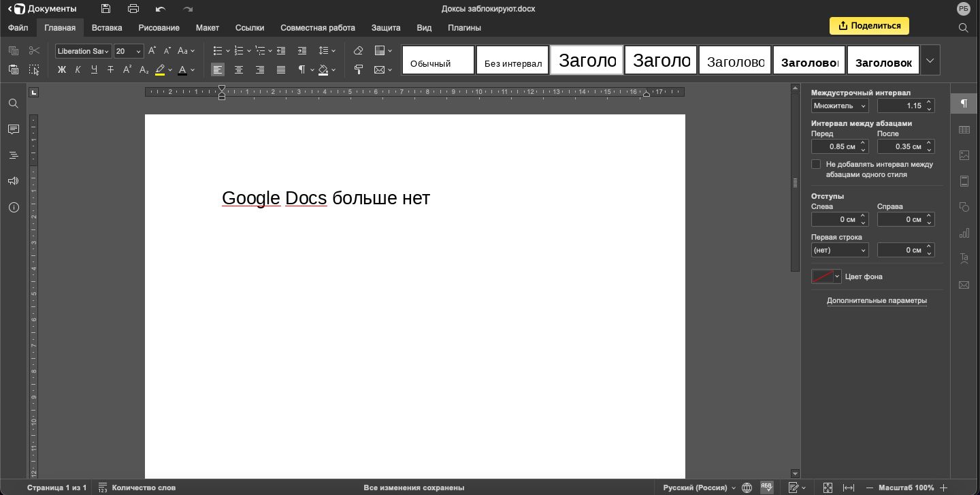Check 'Не добавлять интервал между абзацами' checkbox
The height and width of the screenshot is (495, 980).
coord(816,164)
